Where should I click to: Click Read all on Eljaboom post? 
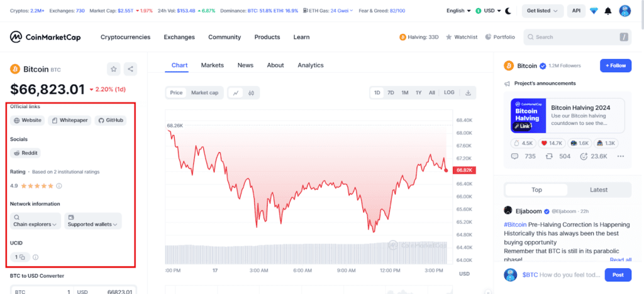click(x=620, y=259)
